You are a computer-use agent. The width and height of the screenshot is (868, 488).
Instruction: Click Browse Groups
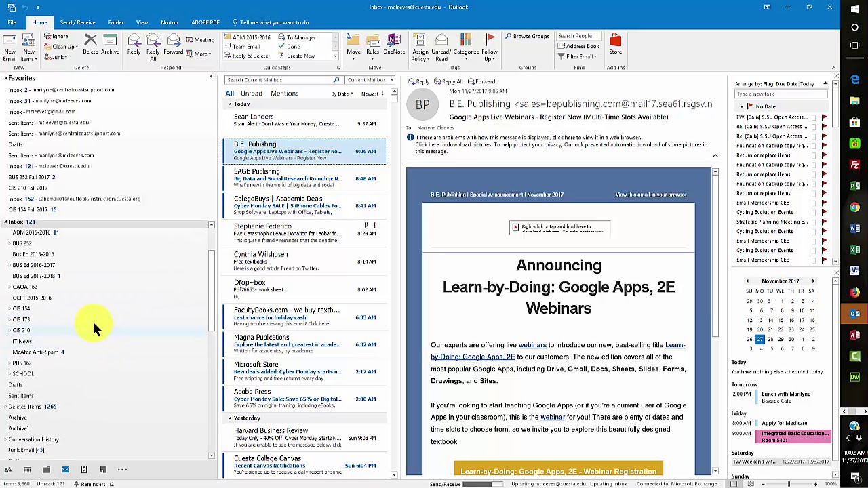(527, 37)
